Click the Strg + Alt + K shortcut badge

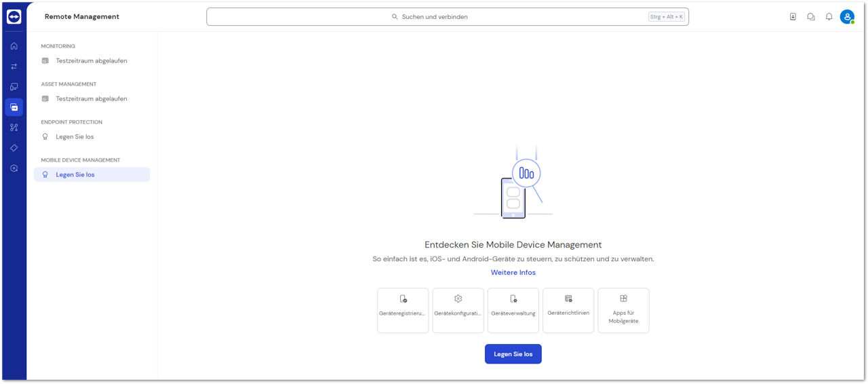click(667, 17)
